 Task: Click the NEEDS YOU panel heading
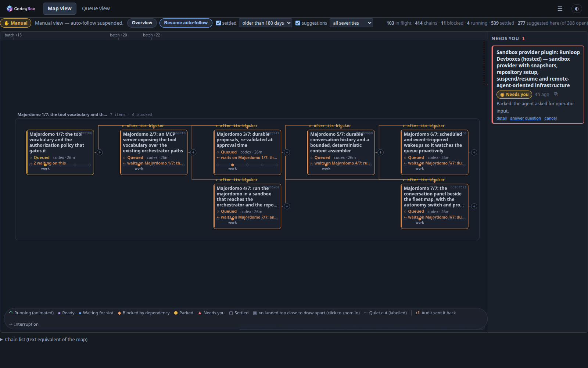click(505, 39)
